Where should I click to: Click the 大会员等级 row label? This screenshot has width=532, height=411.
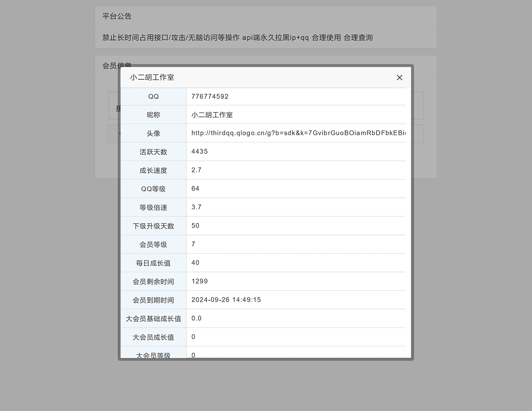click(154, 354)
